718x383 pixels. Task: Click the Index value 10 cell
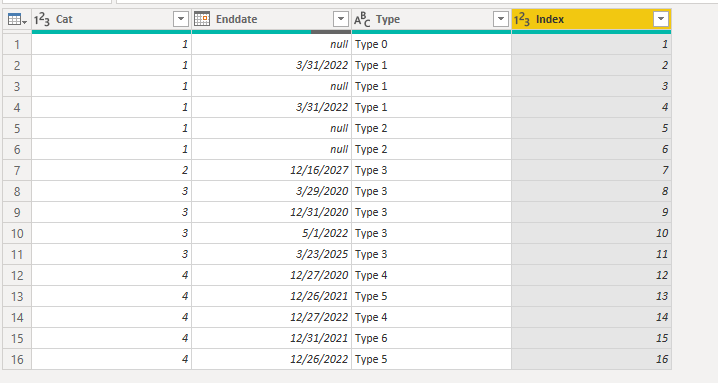pyautogui.click(x=592, y=233)
